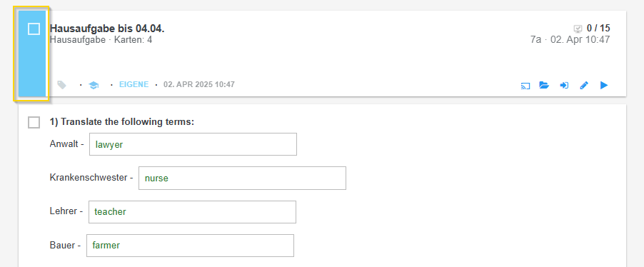Focus the Lehrer translation field
The height and width of the screenshot is (267, 644).
point(192,212)
